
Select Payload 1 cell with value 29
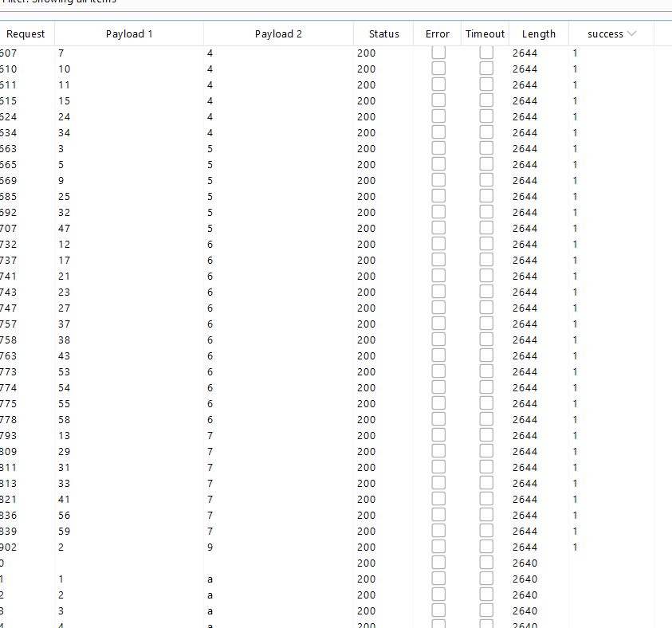[65, 452]
